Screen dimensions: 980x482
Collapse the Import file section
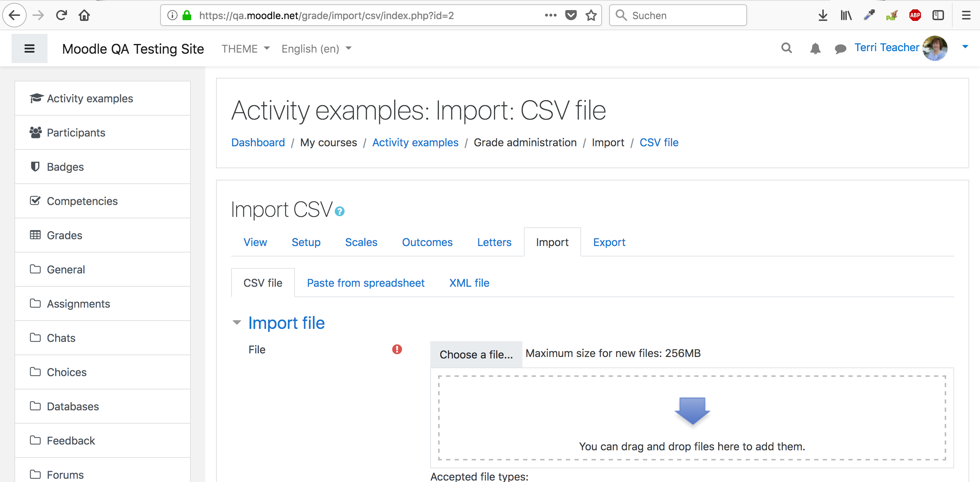coord(237,322)
